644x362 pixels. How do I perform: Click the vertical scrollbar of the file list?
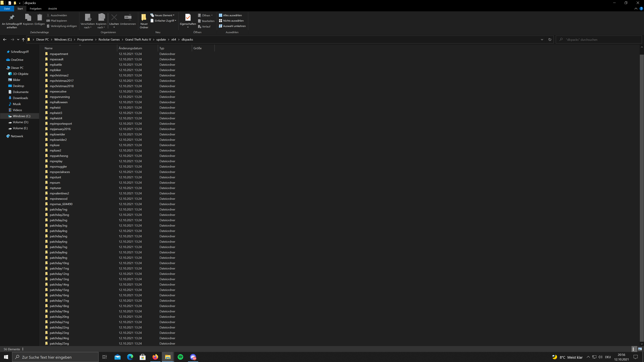tap(641, 195)
